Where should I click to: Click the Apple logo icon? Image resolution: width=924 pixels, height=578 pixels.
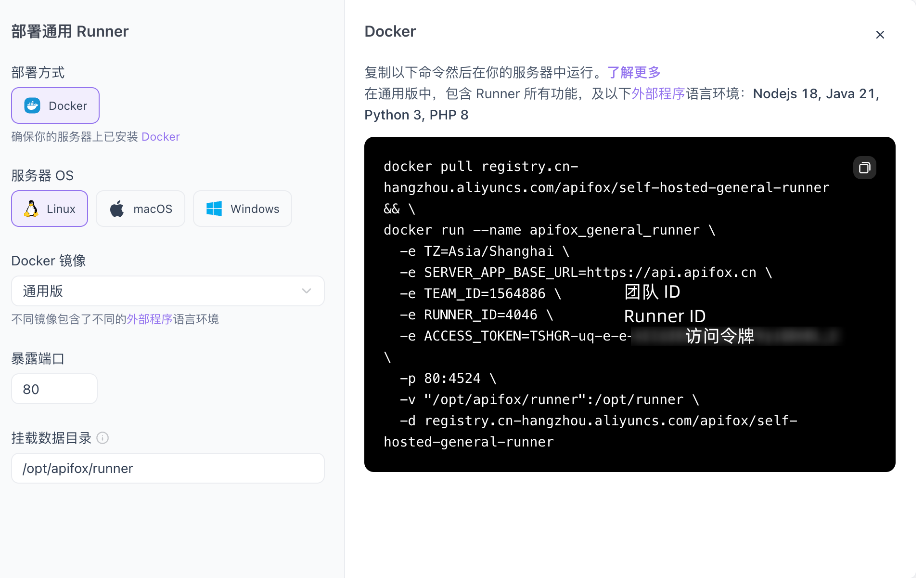pos(117,209)
